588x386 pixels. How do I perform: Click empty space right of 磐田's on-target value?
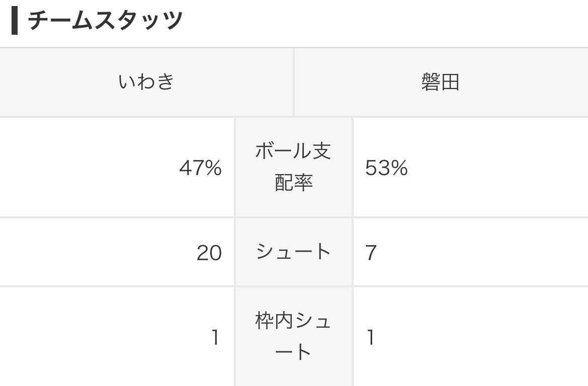478,337
